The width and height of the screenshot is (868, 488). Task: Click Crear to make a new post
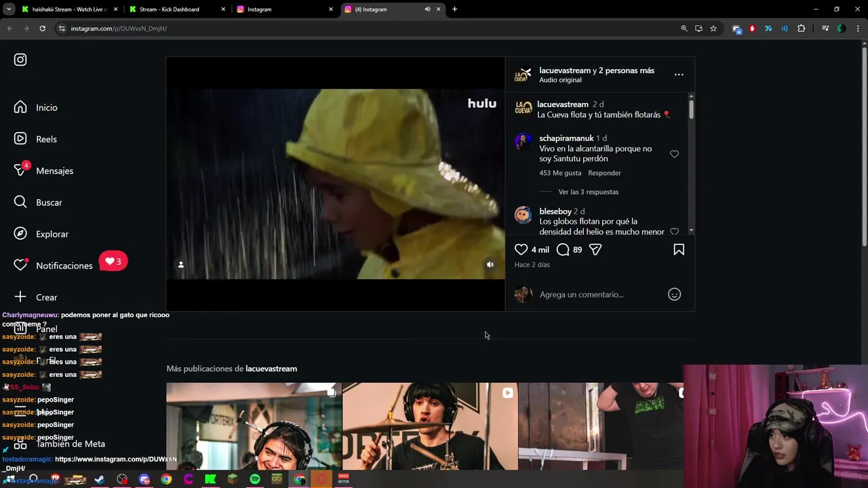click(x=37, y=297)
